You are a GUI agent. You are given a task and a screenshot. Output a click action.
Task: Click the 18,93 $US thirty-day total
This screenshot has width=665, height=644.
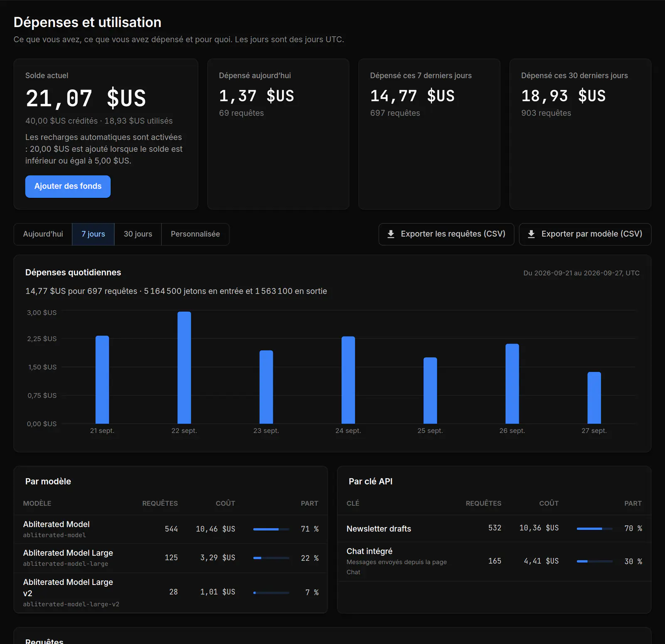tap(564, 96)
